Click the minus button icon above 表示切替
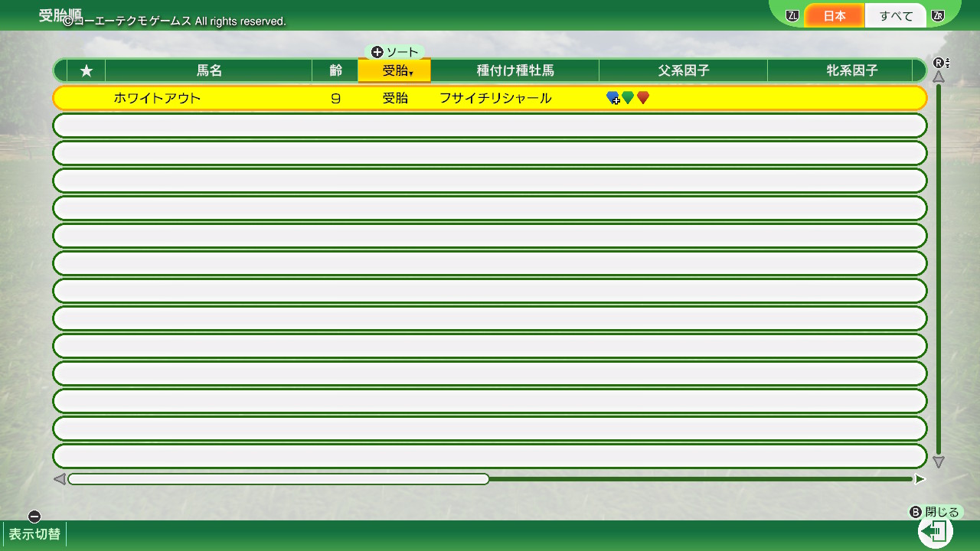The image size is (980, 551). 34,517
